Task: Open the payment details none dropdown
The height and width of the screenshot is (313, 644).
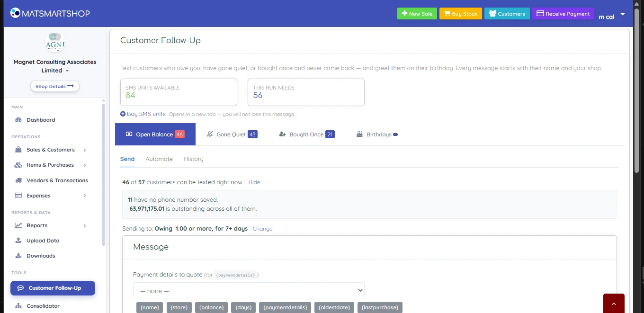Action: 249,290
